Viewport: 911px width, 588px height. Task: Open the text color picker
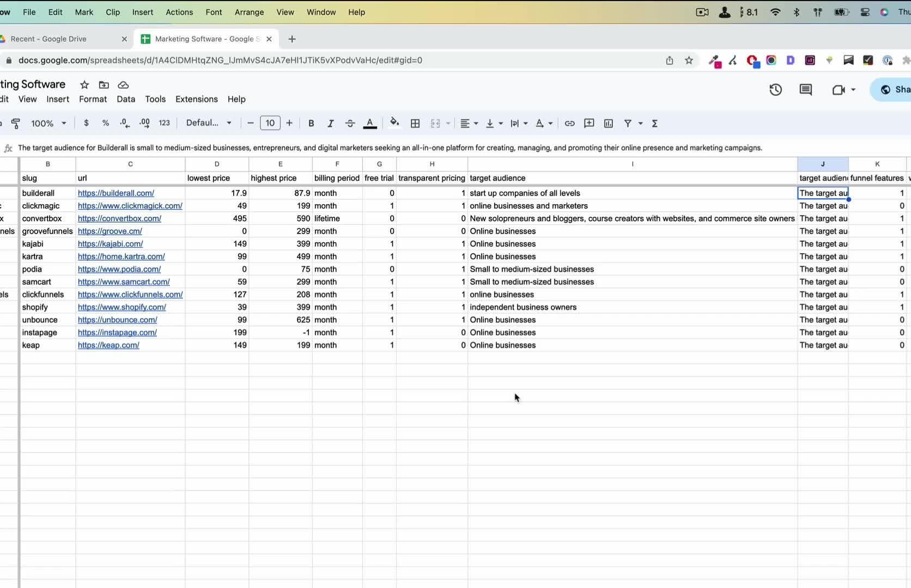click(370, 123)
